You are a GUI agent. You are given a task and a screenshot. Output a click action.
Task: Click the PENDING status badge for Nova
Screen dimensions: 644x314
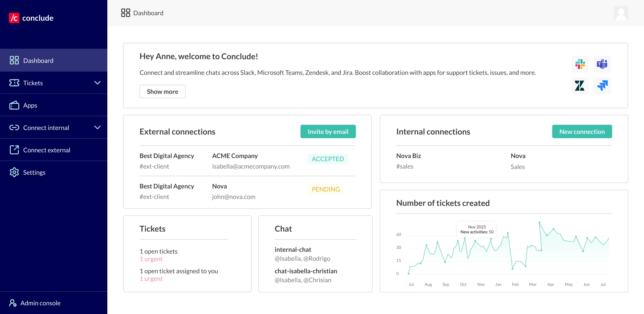point(326,189)
